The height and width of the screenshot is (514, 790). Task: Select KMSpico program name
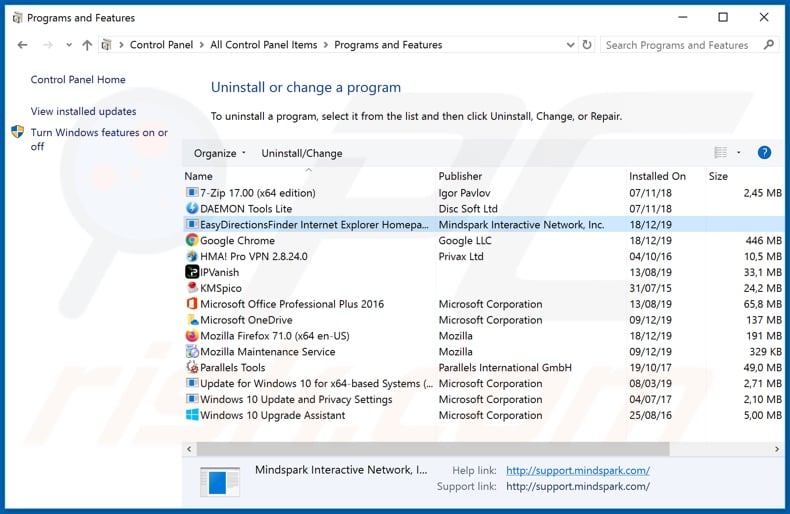[x=221, y=288]
